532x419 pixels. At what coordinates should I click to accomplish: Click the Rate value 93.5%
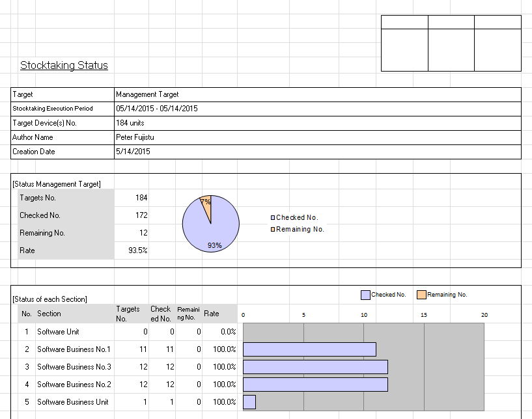click(138, 250)
